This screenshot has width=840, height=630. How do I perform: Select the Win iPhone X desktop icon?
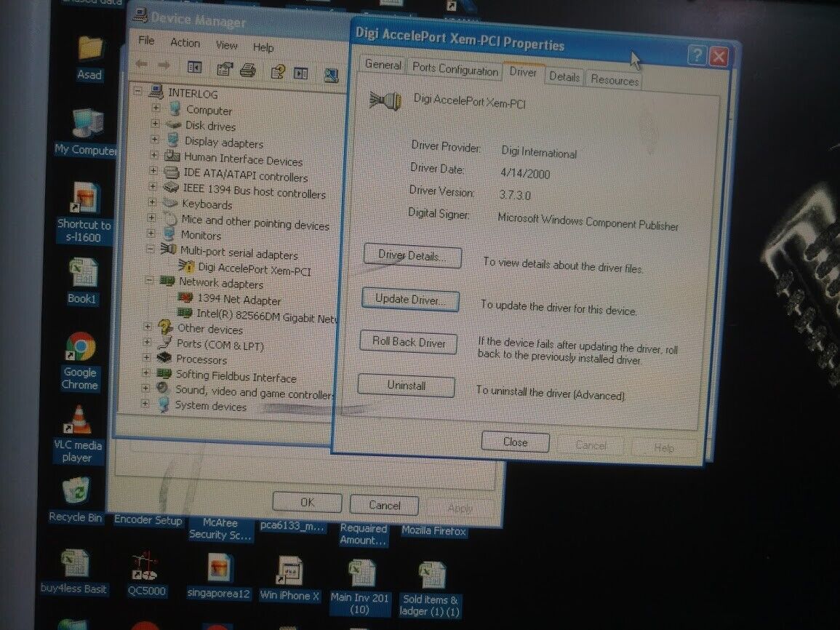click(289, 578)
